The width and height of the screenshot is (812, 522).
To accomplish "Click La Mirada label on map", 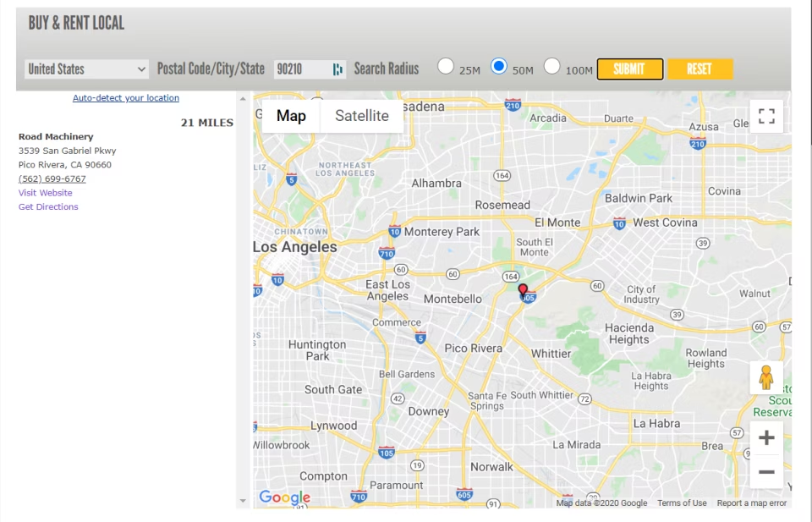I will (x=576, y=445).
